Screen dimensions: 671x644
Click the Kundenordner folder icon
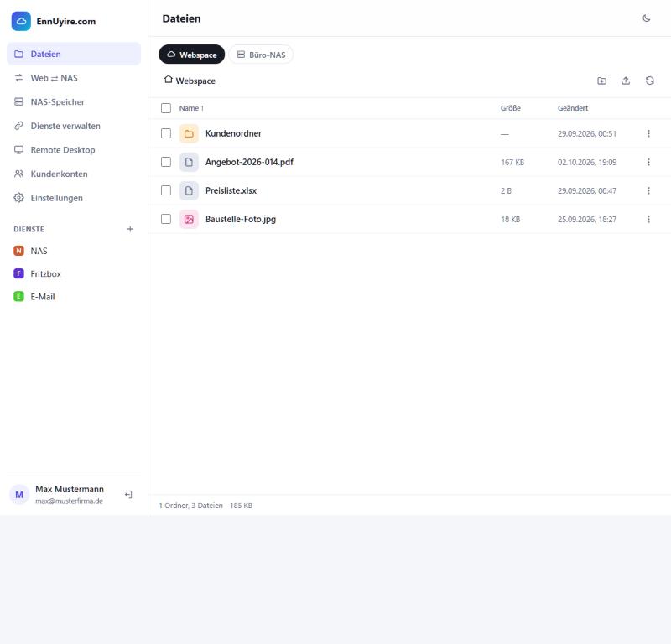point(189,133)
